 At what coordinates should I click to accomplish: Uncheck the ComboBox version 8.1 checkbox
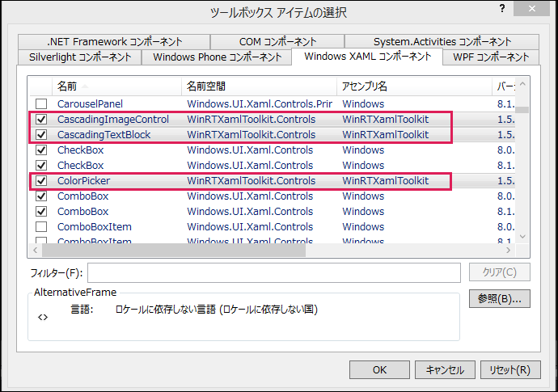[41, 211]
